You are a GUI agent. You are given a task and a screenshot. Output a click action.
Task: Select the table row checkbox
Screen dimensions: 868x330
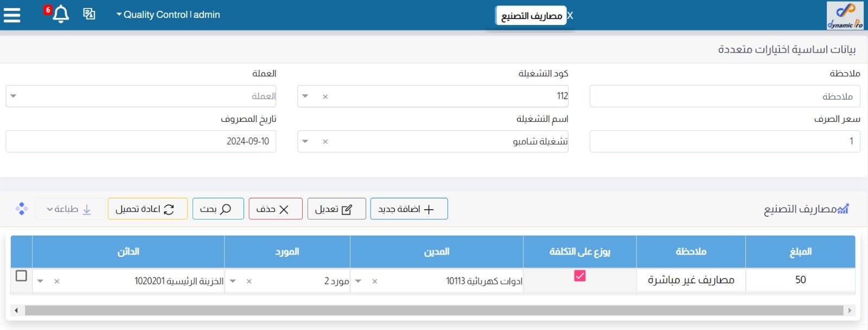click(x=21, y=276)
